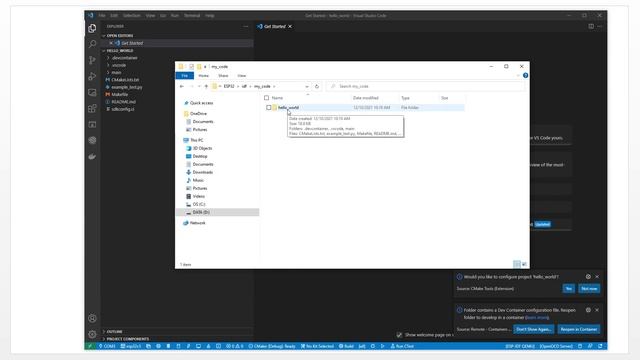Image resolution: width=640 pixels, height=360 pixels.
Task: Open the File tab in File Explorer
Action: (x=184, y=76)
